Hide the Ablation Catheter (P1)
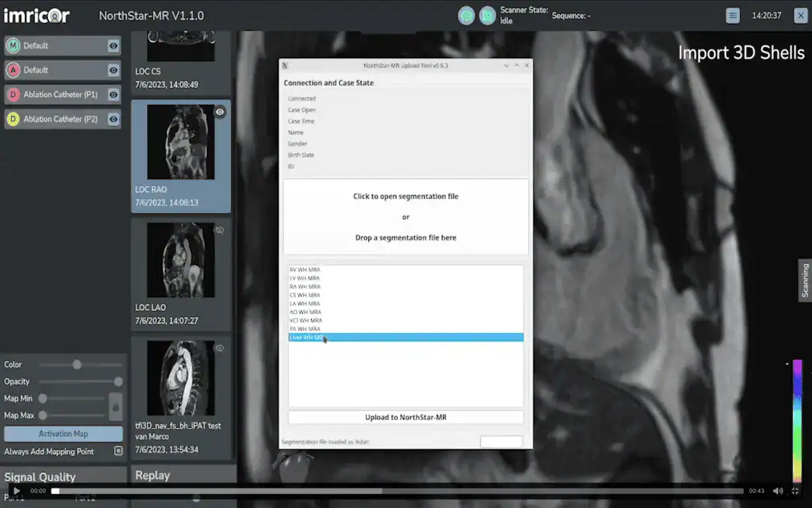The image size is (812, 508). tap(114, 95)
